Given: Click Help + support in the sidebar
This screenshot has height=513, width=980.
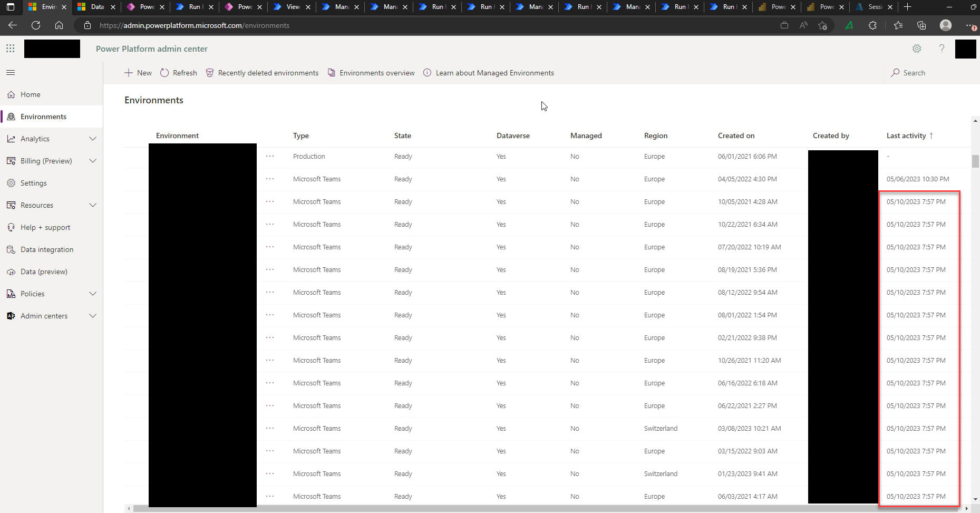Looking at the screenshot, I should tap(45, 227).
